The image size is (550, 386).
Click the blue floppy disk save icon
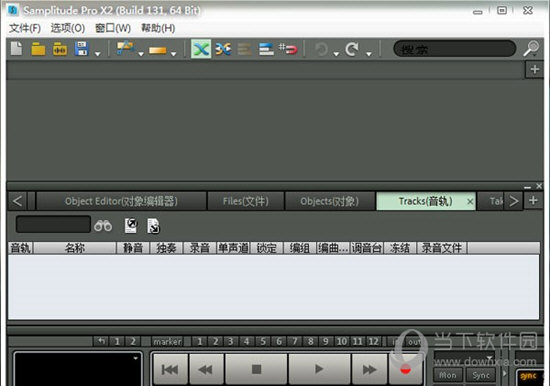click(81, 49)
